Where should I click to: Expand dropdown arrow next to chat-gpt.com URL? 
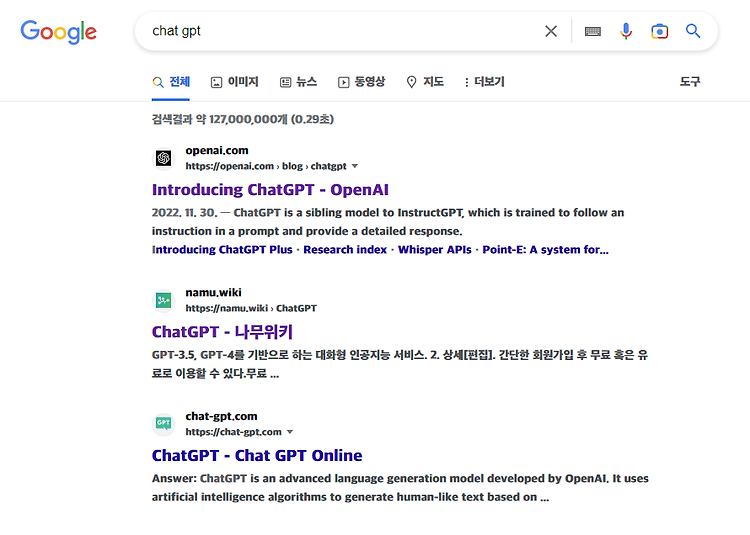[290, 432]
